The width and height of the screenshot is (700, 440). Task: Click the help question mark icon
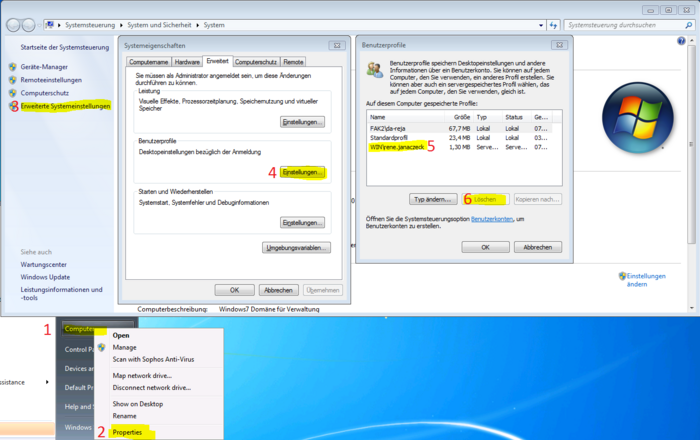pyautogui.click(x=681, y=41)
